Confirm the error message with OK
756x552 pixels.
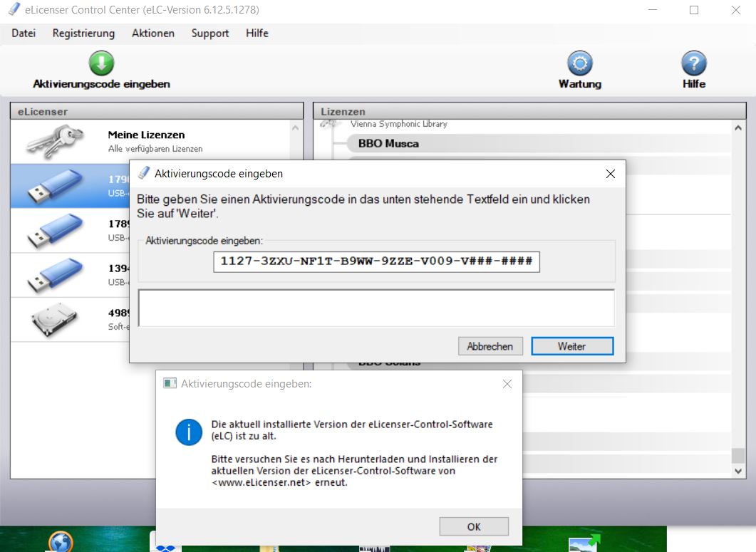(x=473, y=526)
